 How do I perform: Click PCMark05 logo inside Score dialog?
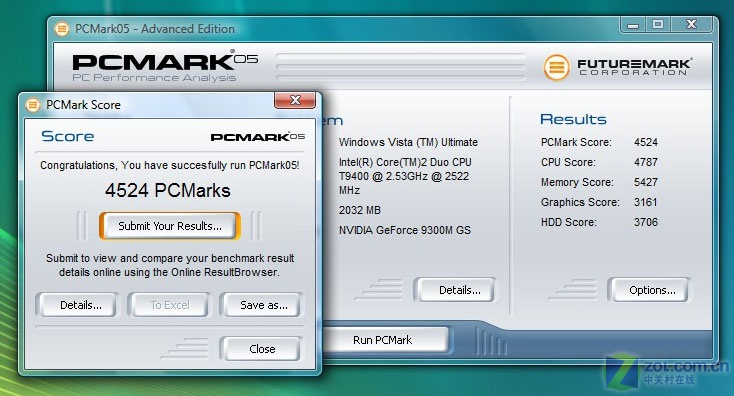257,137
